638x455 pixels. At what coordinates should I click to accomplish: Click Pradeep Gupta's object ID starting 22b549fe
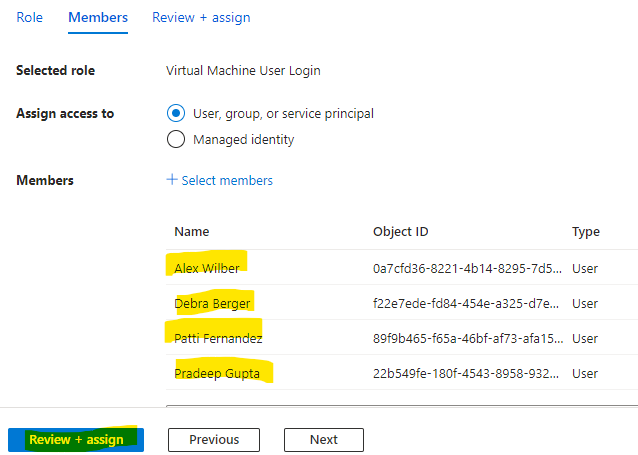(466, 374)
